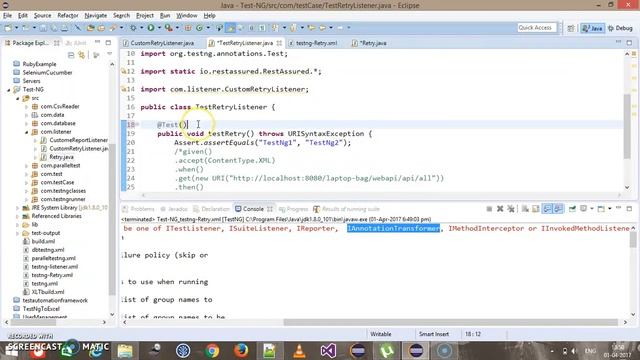Click the Clear Console icon
640x360 pixels.
tap(525, 209)
